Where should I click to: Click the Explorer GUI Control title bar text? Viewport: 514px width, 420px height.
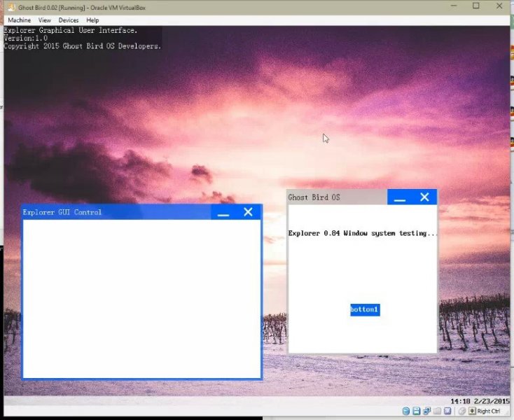pos(62,212)
